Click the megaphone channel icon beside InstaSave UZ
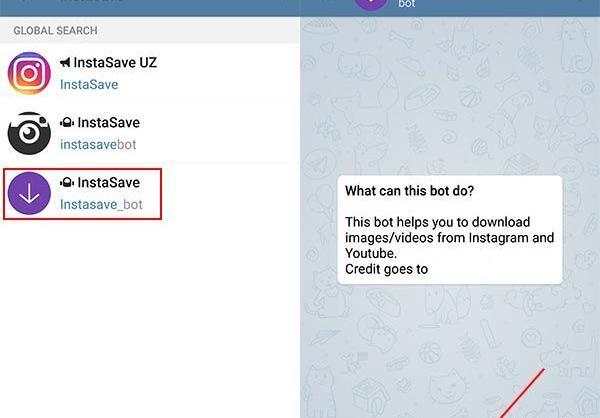The width and height of the screenshot is (600, 418). point(65,62)
